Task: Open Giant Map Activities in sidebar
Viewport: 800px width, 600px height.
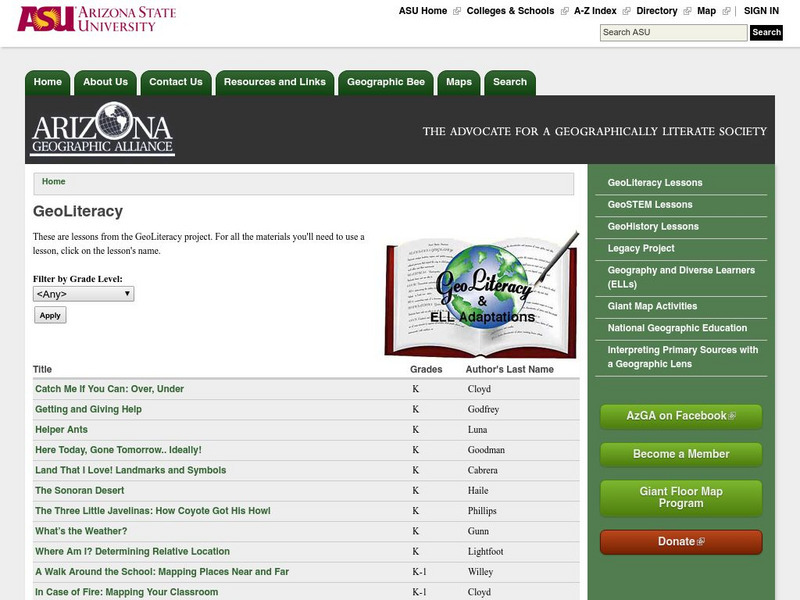Action: click(652, 306)
